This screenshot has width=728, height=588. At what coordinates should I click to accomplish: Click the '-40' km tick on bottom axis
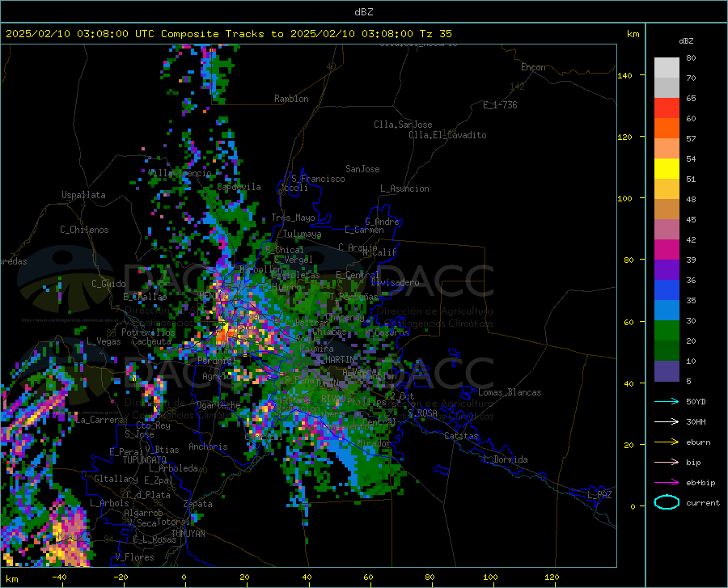point(59,577)
